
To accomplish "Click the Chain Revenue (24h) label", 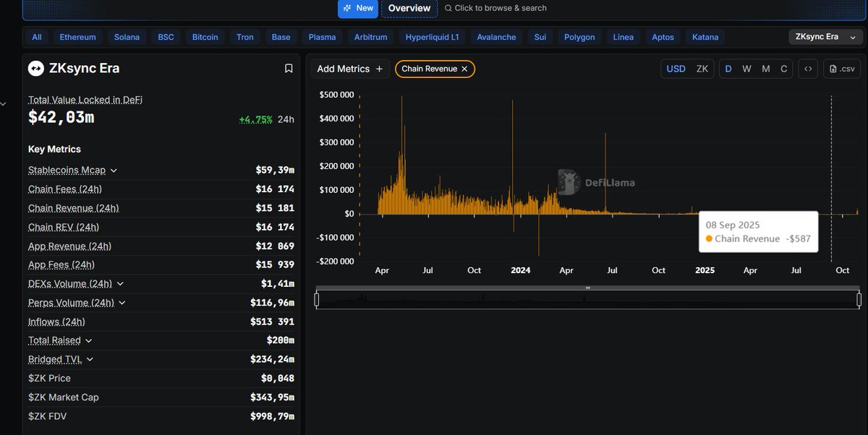I will pyautogui.click(x=74, y=208).
